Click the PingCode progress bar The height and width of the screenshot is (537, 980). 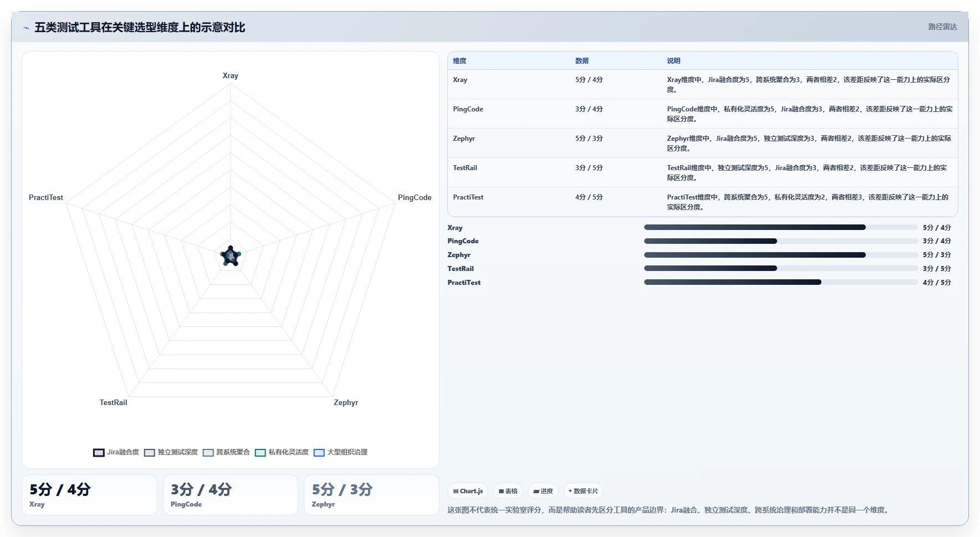(x=781, y=241)
